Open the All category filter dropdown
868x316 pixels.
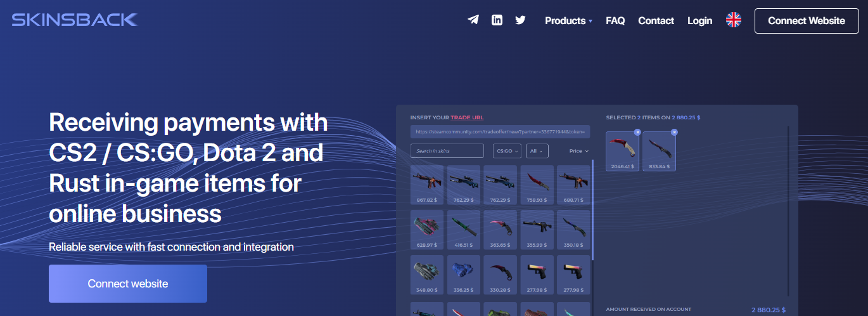pyautogui.click(x=537, y=151)
